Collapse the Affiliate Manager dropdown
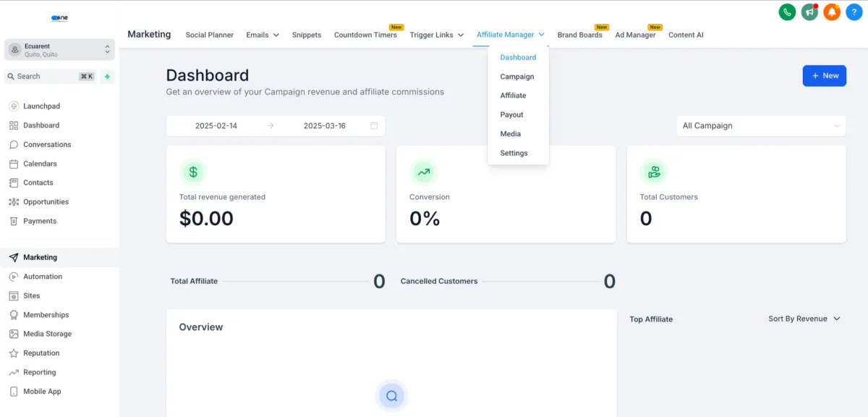 click(511, 35)
